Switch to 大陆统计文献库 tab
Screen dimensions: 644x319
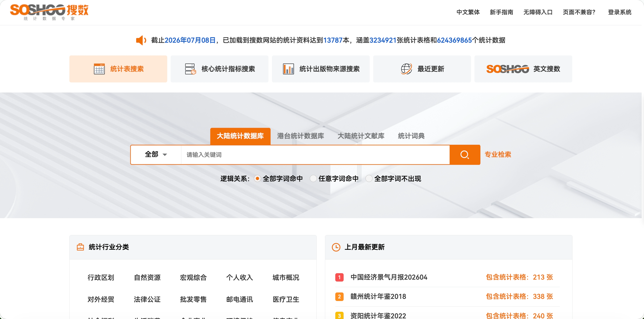click(361, 136)
